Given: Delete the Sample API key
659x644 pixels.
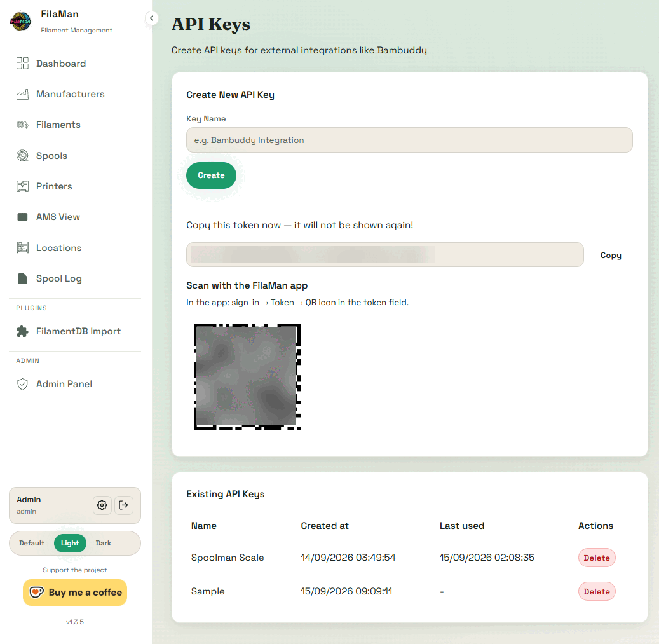Looking at the screenshot, I should [x=597, y=591].
